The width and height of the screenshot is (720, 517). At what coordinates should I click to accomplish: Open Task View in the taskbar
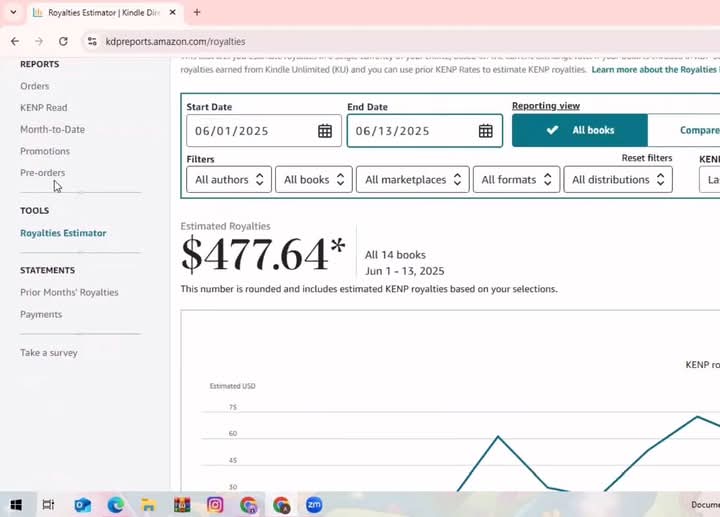coord(48,505)
